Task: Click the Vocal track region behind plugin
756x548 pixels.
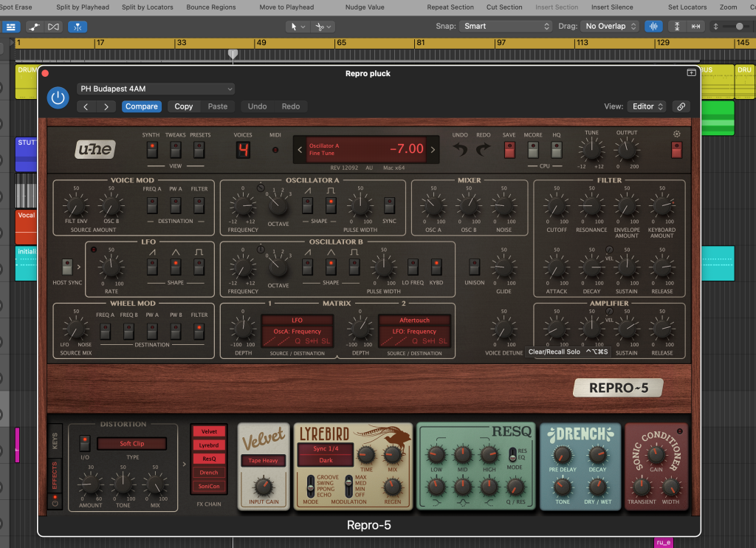Action: [26, 227]
